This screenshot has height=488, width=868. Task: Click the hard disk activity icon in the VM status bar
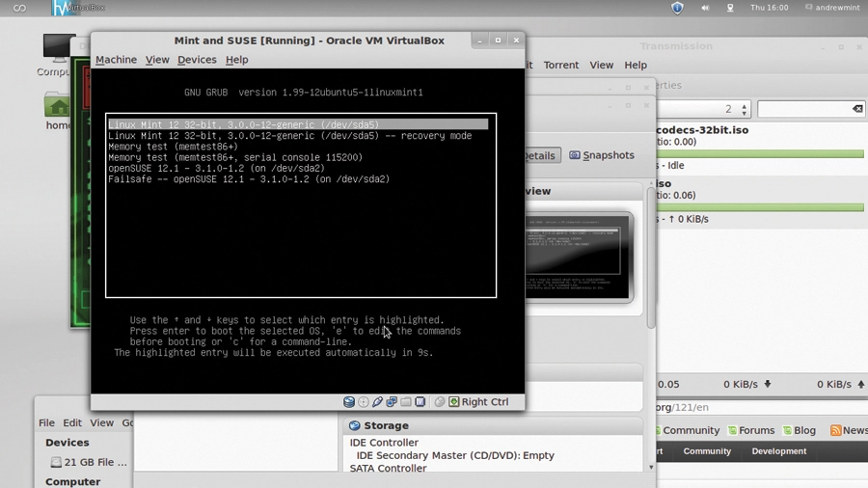click(349, 402)
